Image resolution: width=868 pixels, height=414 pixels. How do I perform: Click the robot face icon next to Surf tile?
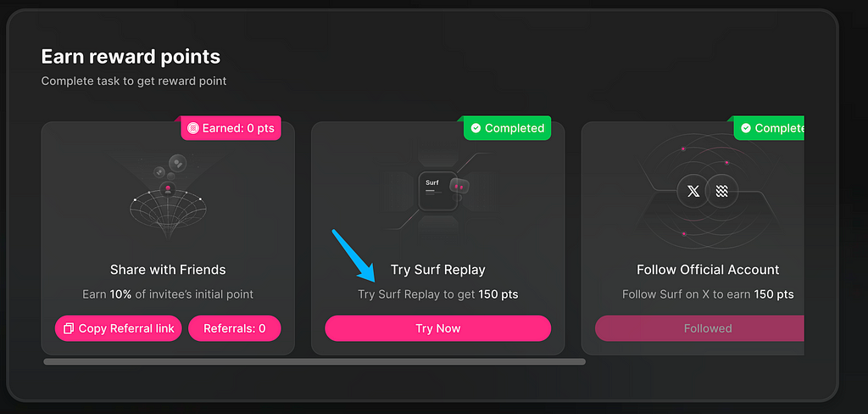click(459, 187)
